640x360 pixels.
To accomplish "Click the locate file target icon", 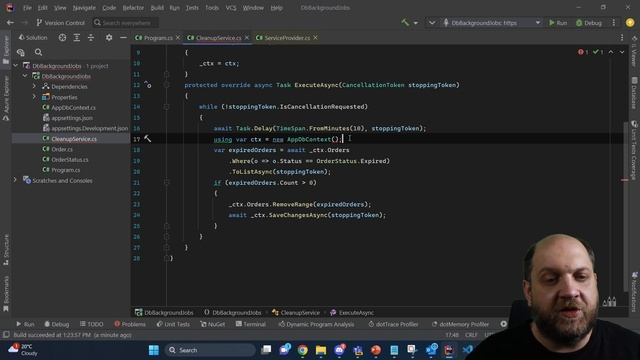I will 62,38.
